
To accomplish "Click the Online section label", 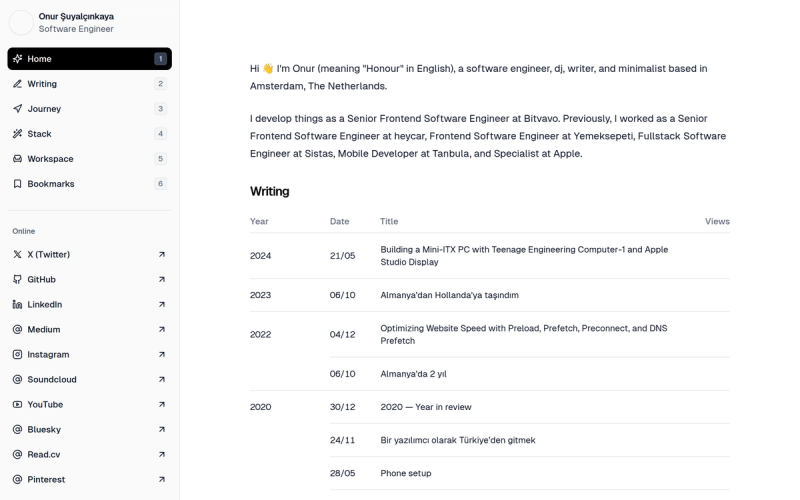I will click(x=23, y=231).
